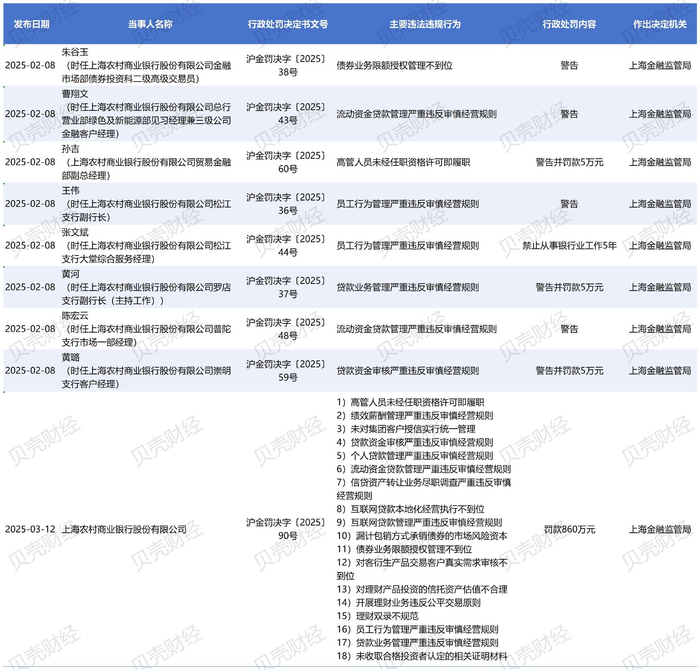The height and width of the screenshot is (670, 700).
Task: Select the party cell for 孙吉
Action: coord(146,162)
